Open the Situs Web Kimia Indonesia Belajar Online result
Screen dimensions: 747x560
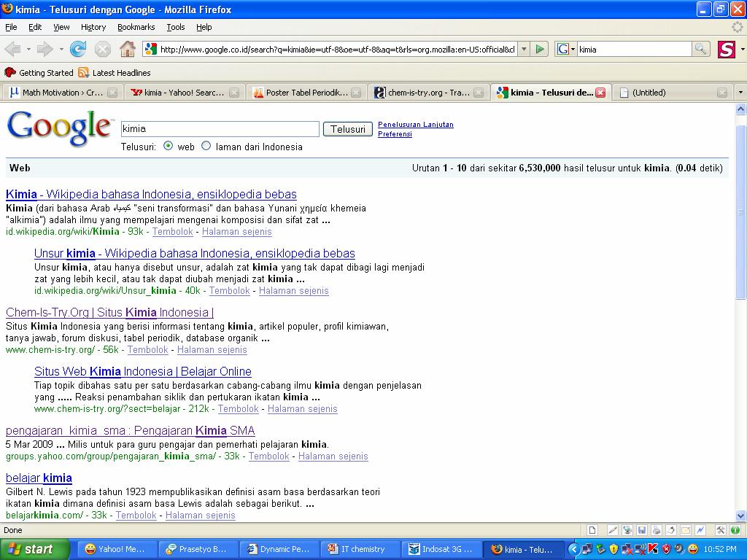point(143,371)
